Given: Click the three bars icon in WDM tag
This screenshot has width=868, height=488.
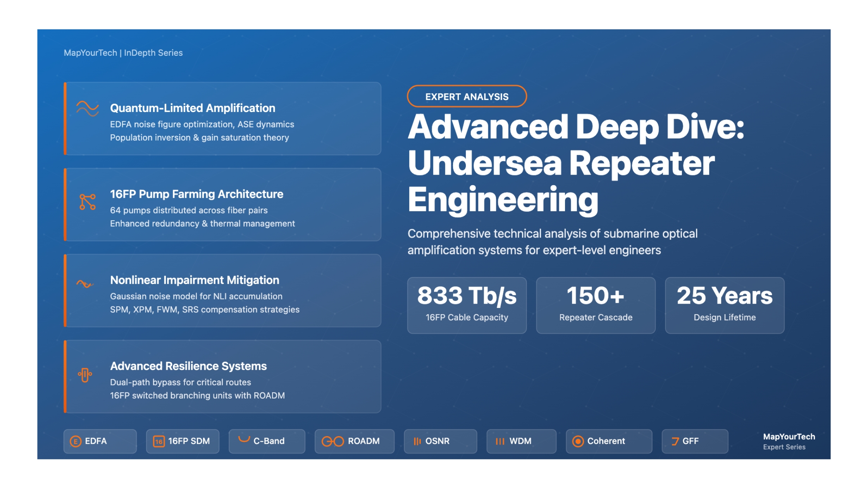Looking at the screenshot, I should pyautogui.click(x=500, y=441).
